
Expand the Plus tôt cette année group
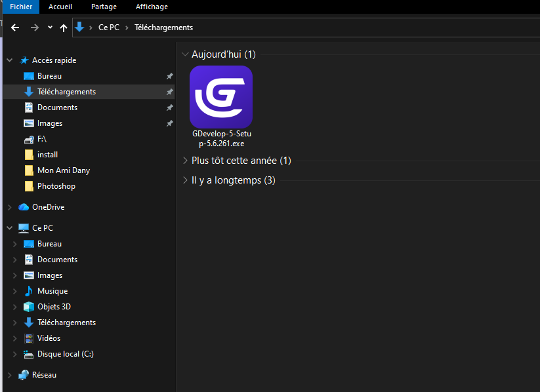185,161
